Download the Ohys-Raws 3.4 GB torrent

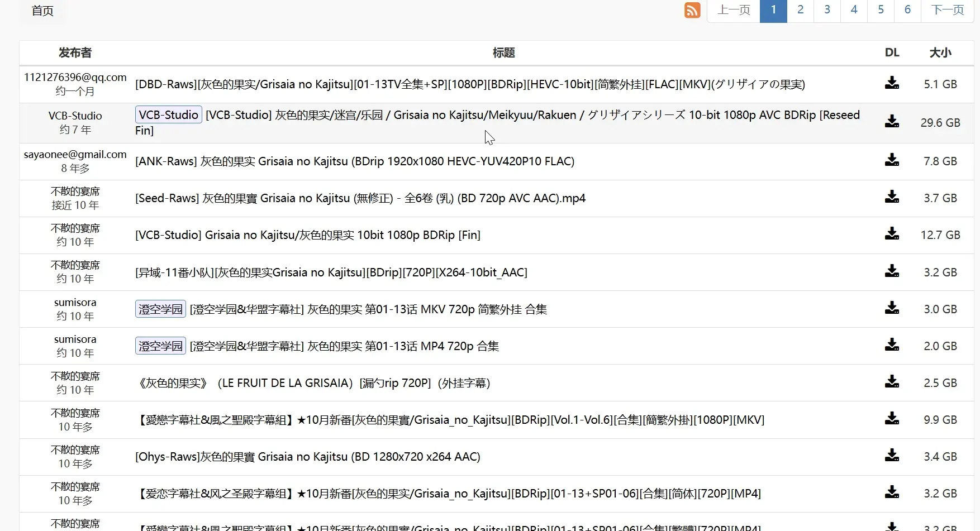click(x=892, y=456)
